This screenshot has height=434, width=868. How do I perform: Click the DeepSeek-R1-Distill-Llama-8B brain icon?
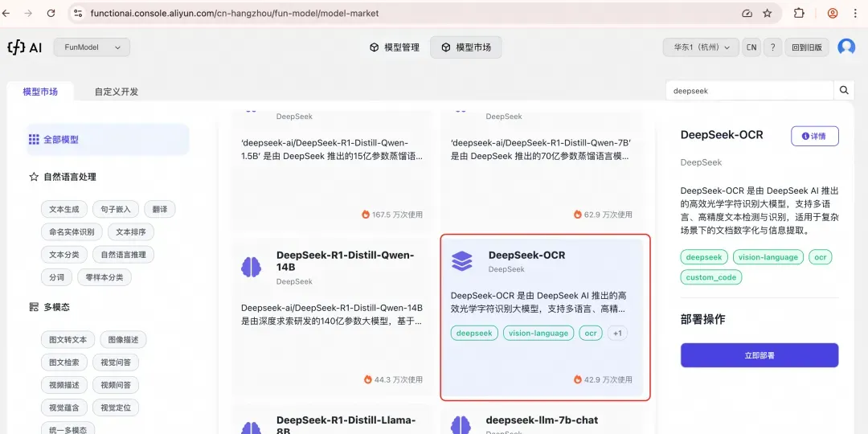(252, 428)
